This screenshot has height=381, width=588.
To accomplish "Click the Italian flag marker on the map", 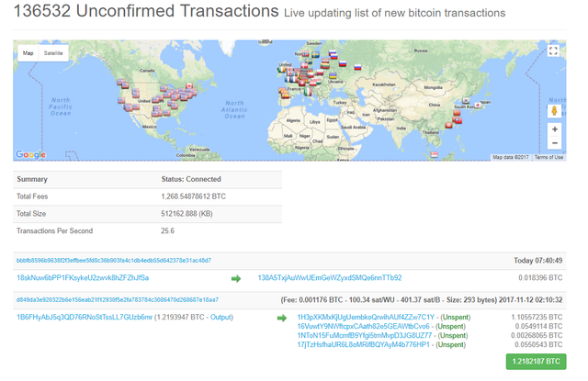I will (308, 92).
